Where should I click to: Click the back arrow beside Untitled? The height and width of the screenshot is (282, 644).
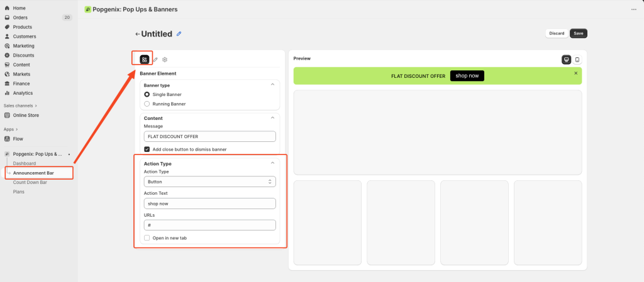point(138,34)
